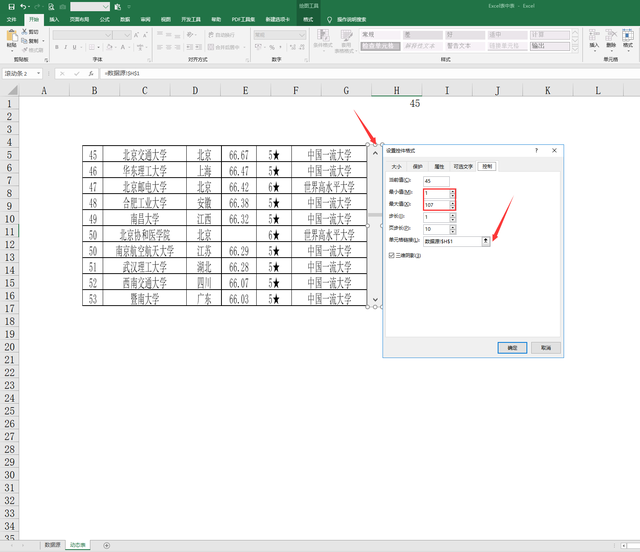Image resolution: width=640 pixels, height=552 pixels.
Task: Click the formula bar text
Action: [122, 73]
